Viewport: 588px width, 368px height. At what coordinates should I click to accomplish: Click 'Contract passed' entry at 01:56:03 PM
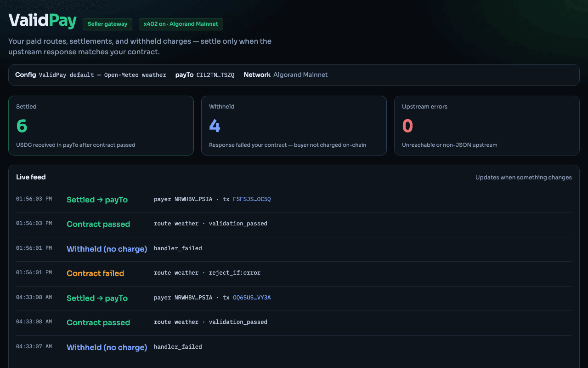98,224
